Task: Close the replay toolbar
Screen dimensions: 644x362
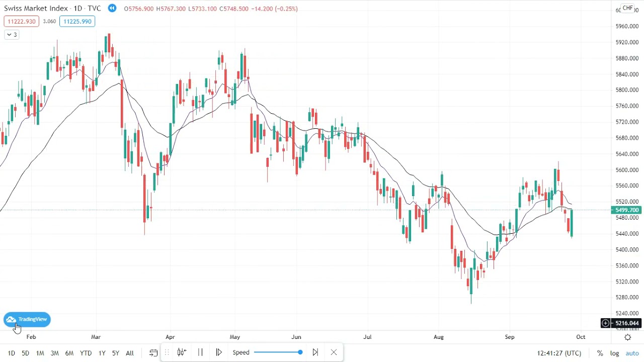Action: pos(334,352)
